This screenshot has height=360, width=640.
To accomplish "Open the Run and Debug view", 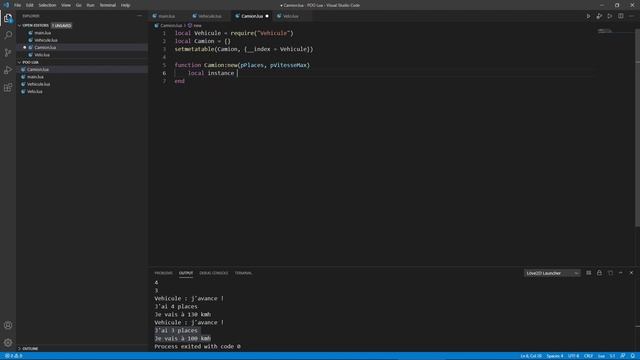I will click(8, 70).
